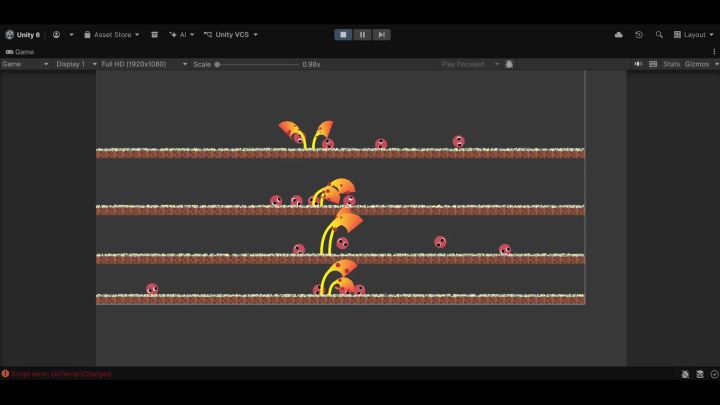Image resolution: width=720 pixels, height=405 pixels.
Task: Expand the account dropdown arrow
Action: point(71,35)
